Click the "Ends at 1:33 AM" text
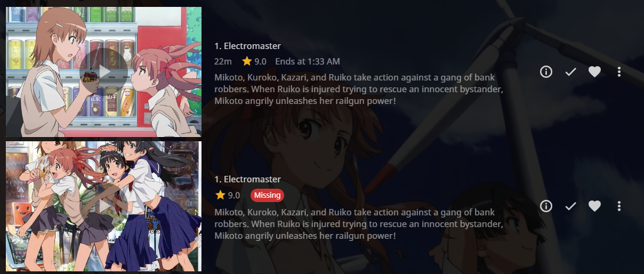 click(308, 61)
